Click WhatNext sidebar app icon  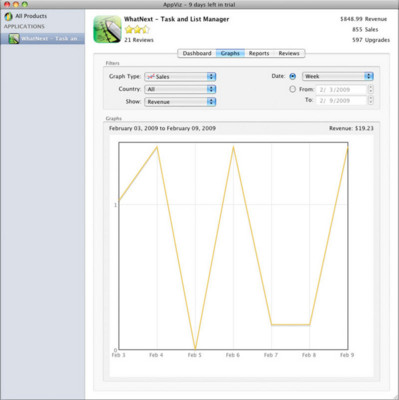14,39
